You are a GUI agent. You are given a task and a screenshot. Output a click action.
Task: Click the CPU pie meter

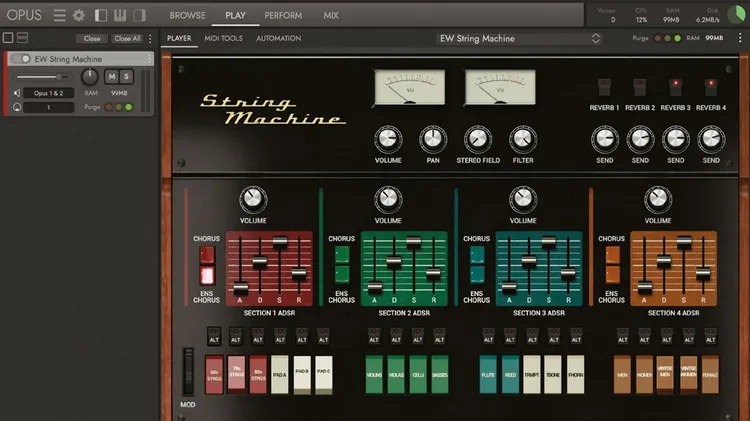(x=736, y=15)
